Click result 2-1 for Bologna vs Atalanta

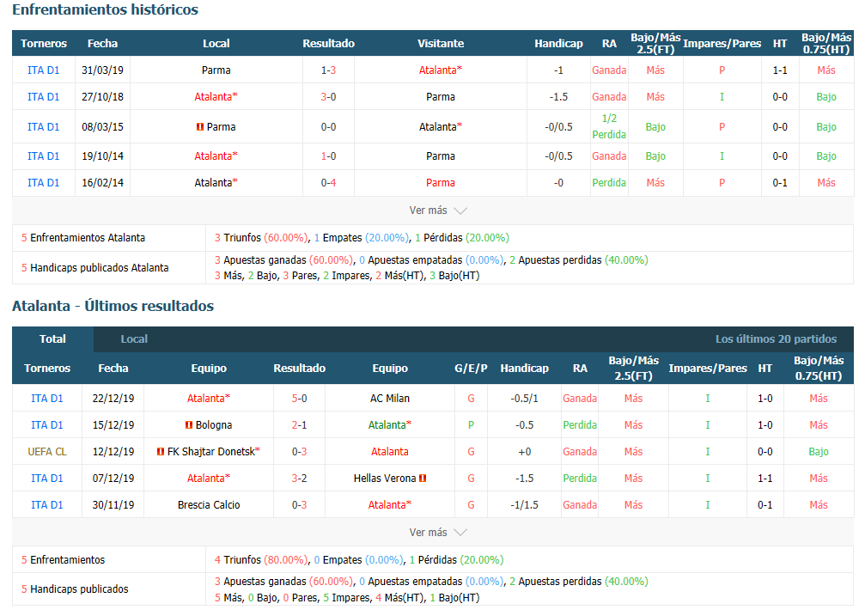click(x=299, y=425)
